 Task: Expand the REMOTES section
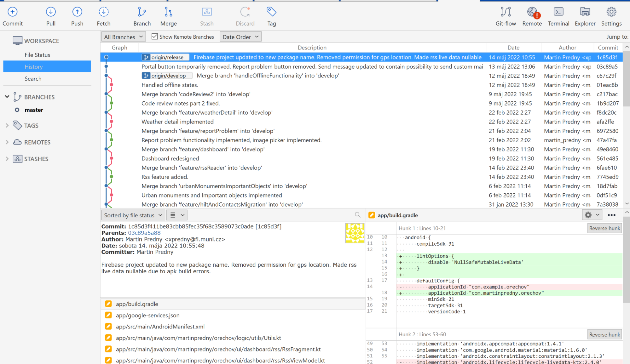(7, 142)
